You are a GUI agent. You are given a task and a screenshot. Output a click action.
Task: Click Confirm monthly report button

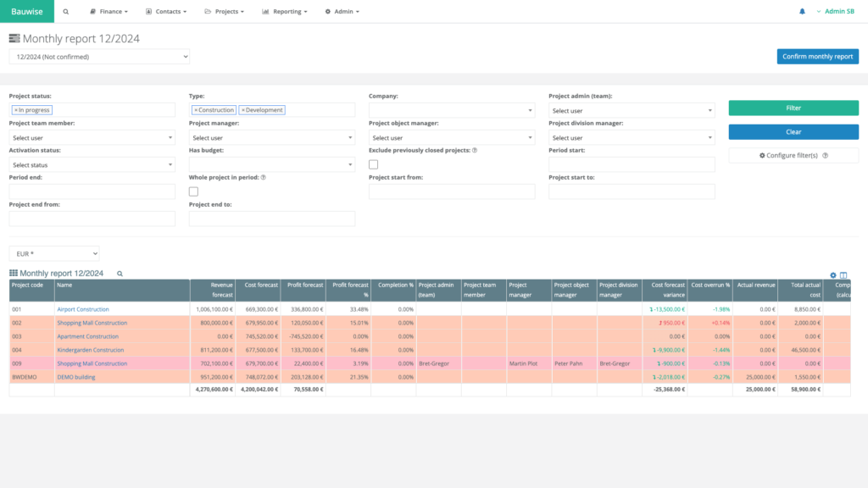coord(818,57)
